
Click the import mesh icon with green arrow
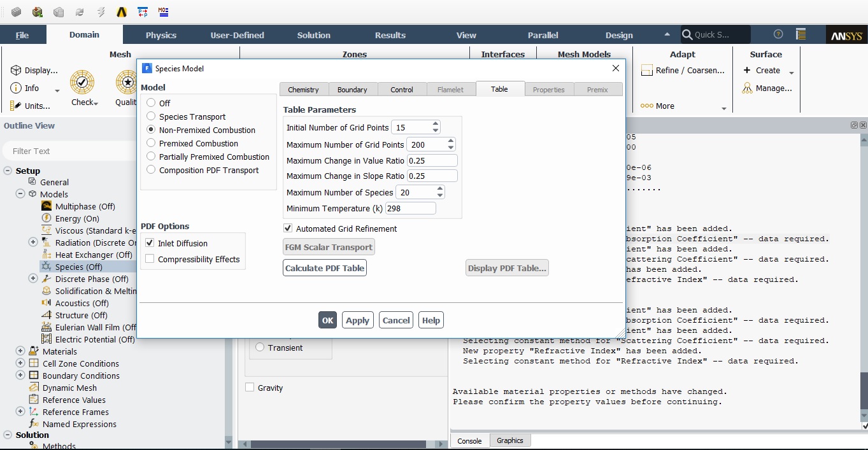pos(38,11)
